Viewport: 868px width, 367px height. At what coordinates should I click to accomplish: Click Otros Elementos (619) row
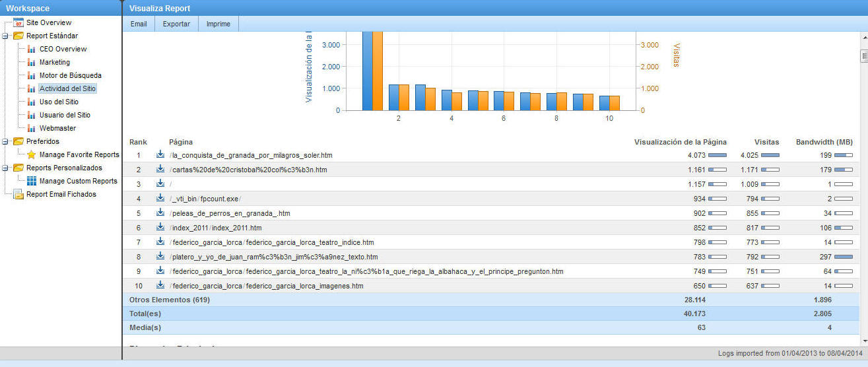[x=490, y=300]
